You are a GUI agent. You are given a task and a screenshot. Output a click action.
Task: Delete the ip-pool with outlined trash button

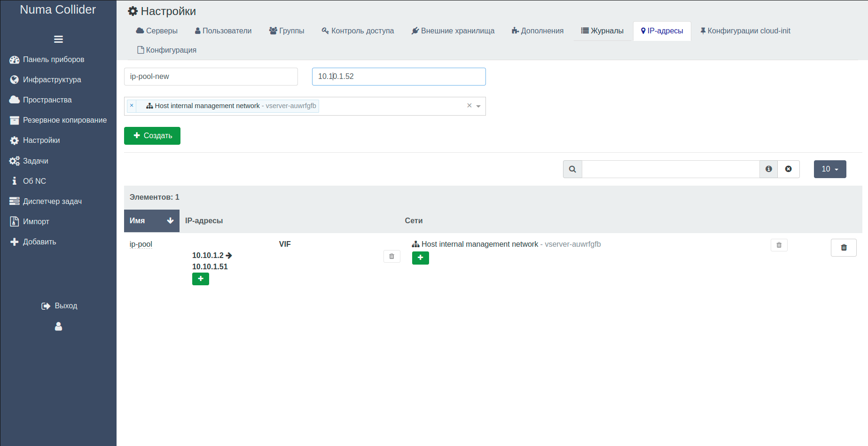point(844,248)
